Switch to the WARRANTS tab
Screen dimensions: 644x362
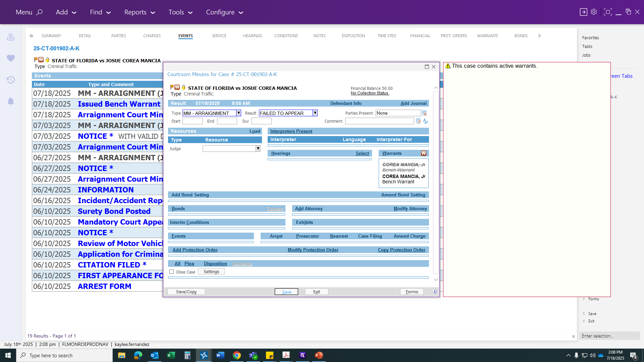(487, 36)
